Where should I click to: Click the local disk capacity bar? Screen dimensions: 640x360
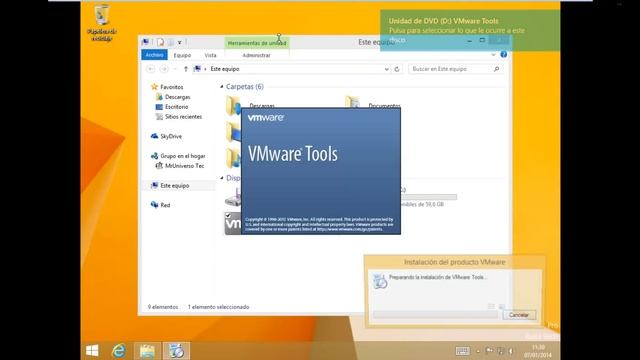click(429, 197)
